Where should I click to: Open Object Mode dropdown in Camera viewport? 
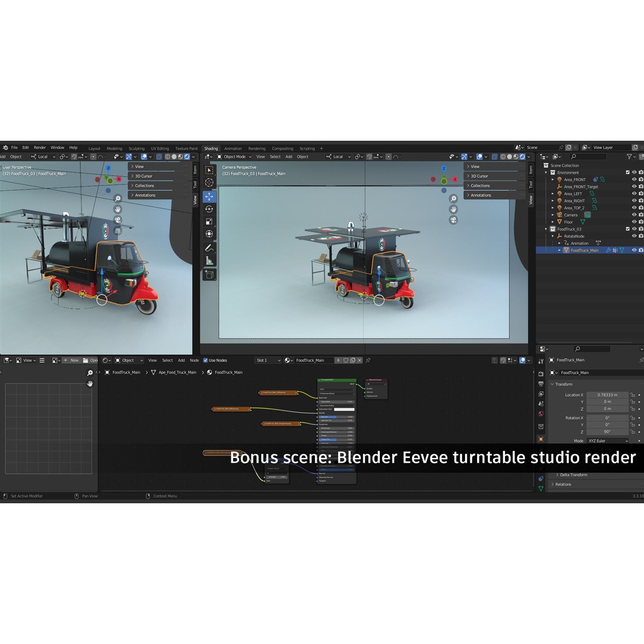tap(234, 156)
